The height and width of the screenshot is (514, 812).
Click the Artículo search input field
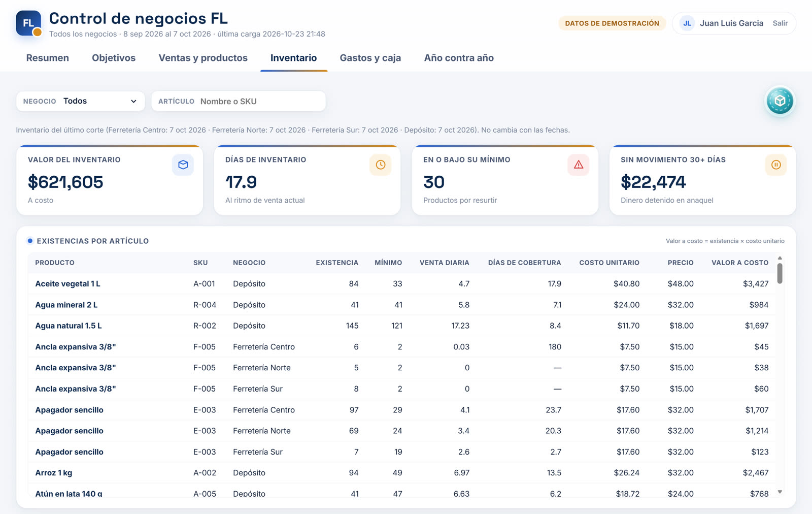tap(239, 101)
